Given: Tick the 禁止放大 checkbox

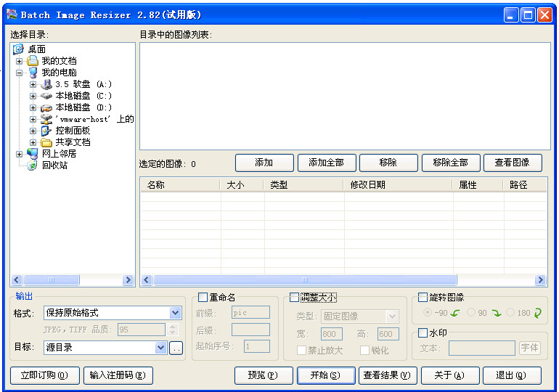Looking at the screenshot, I should point(301,351).
